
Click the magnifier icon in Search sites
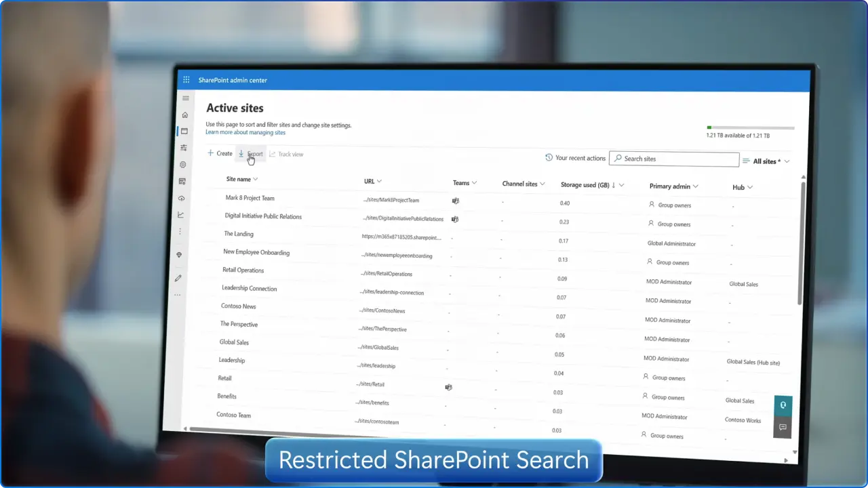pos(618,158)
